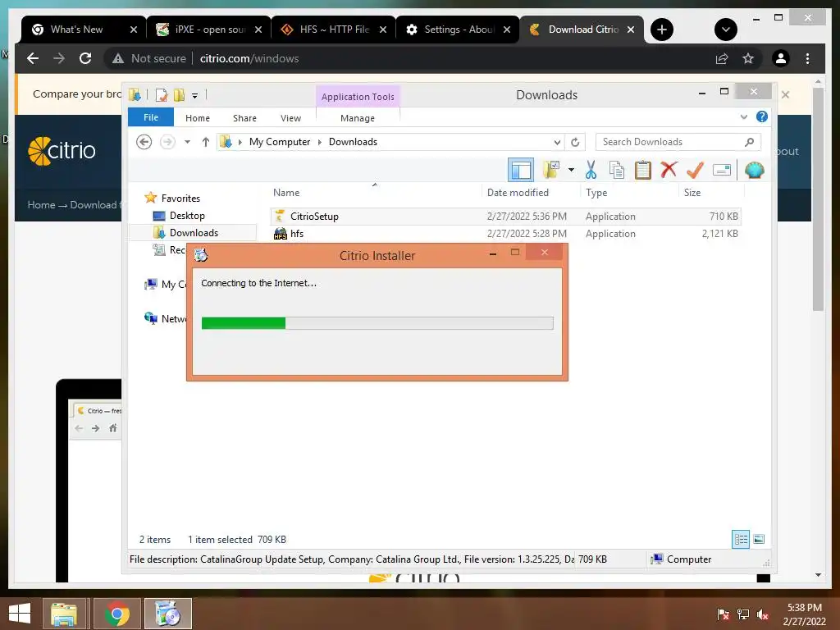The height and width of the screenshot is (630, 840).
Task: Select Desktop in the navigation pane
Action: tap(187, 216)
